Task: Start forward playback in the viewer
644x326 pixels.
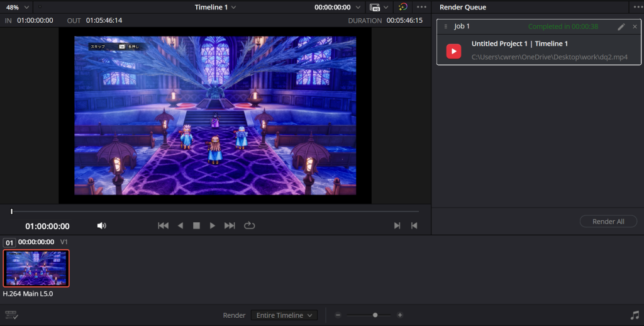Action: pyautogui.click(x=213, y=226)
